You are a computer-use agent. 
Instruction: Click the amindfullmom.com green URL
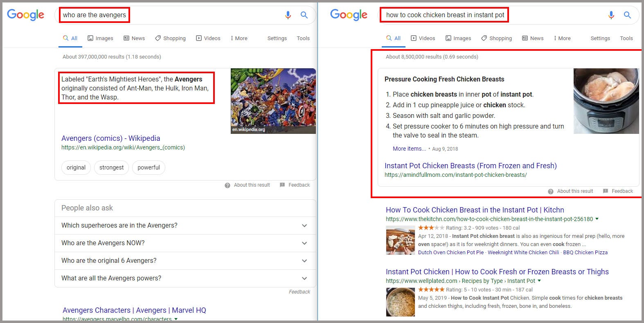tap(456, 175)
